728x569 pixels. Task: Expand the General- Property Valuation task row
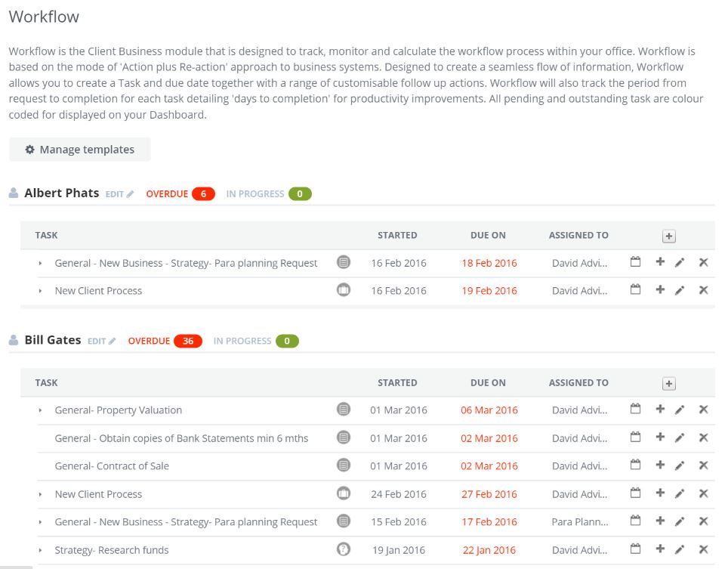(41, 411)
